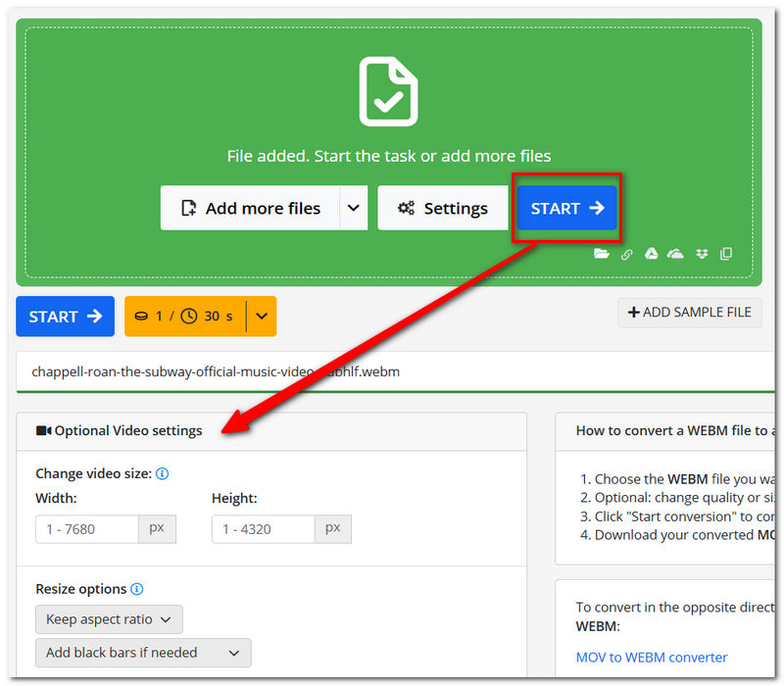
Task: Expand the orange credits and time dropdown arrow
Action: click(x=262, y=316)
